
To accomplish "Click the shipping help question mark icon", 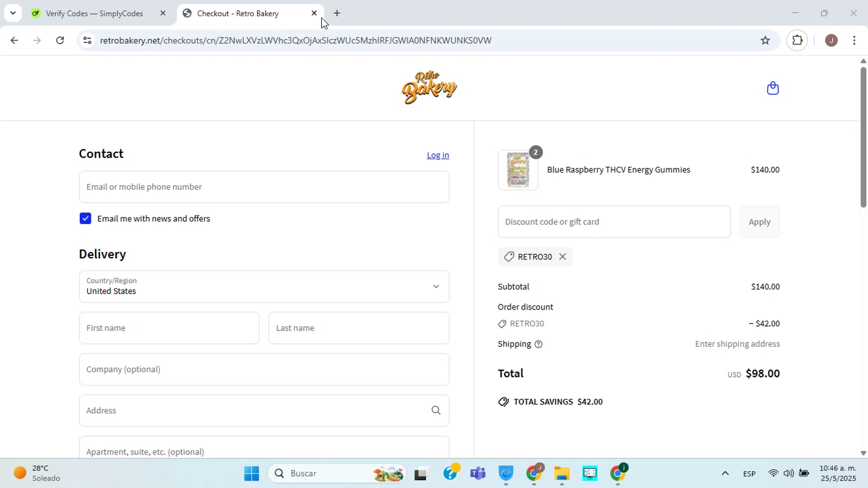I will tap(539, 344).
